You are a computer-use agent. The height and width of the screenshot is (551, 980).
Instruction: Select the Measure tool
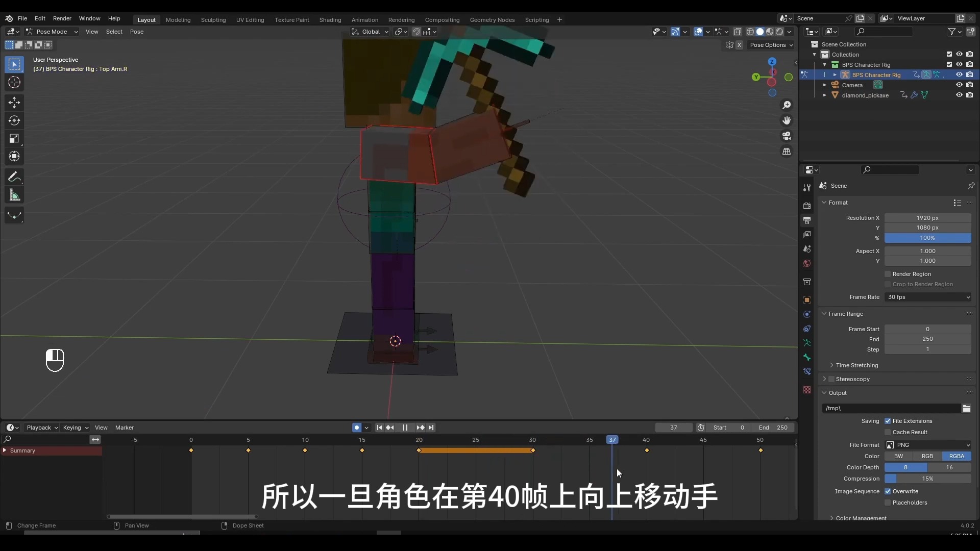point(14,195)
